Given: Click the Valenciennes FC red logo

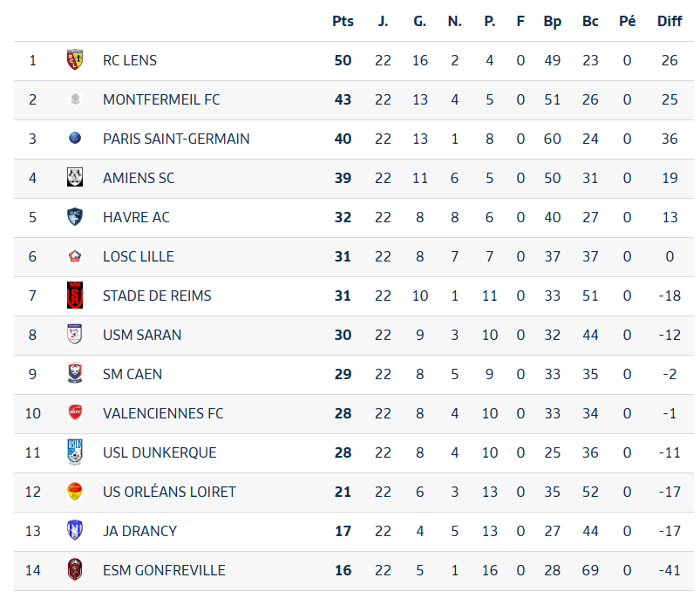Looking at the screenshot, I should (x=75, y=412).
